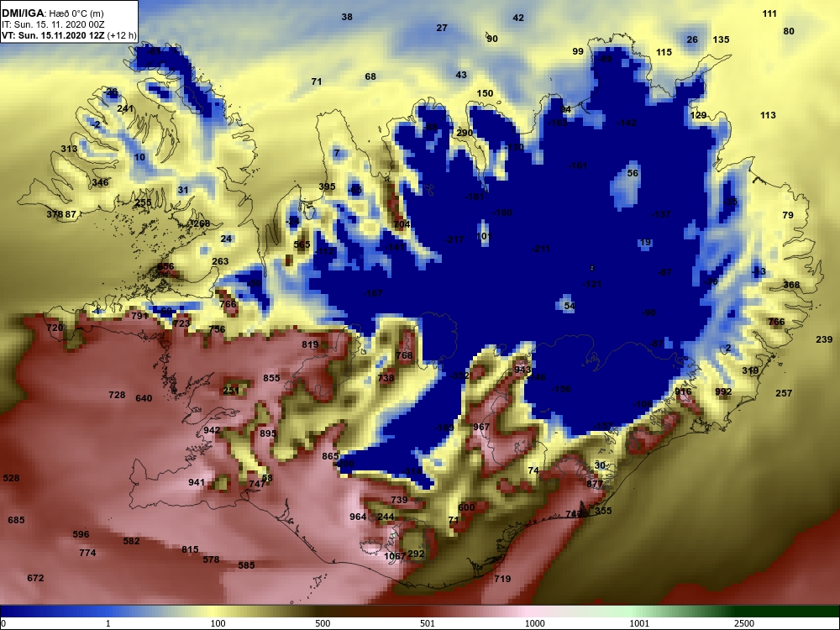This screenshot has width=840, height=630.
Task: Click the map value 640
Action: (x=144, y=398)
